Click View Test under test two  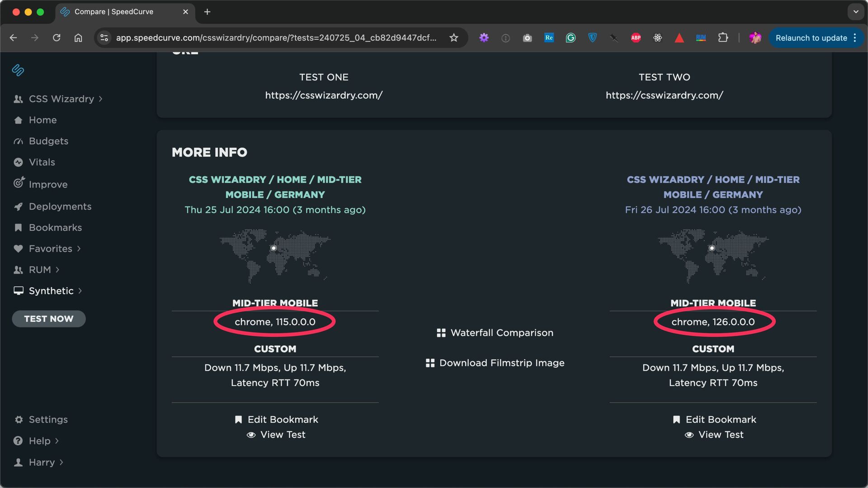point(714,435)
